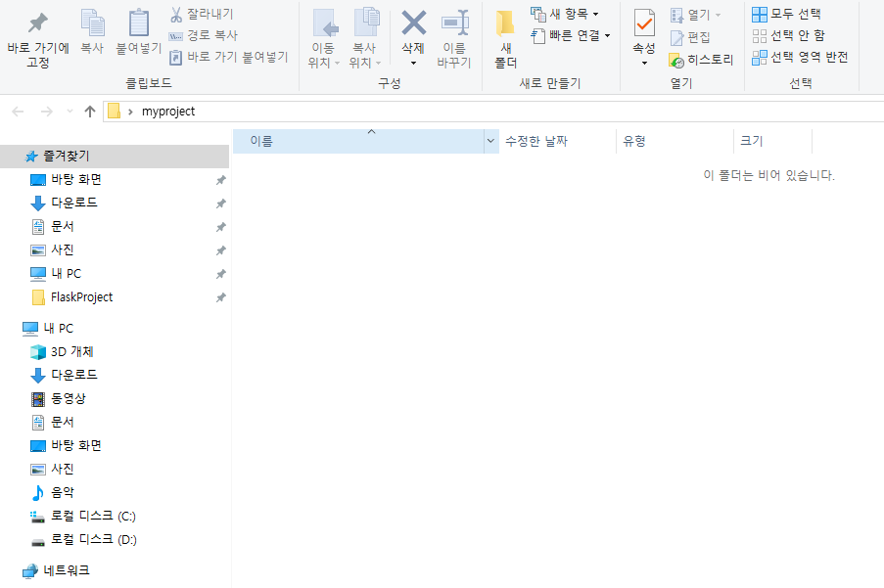Expand the 삭제 dropdown arrow
The height and width of the screenshot is (588, 884).
(413, 63)
